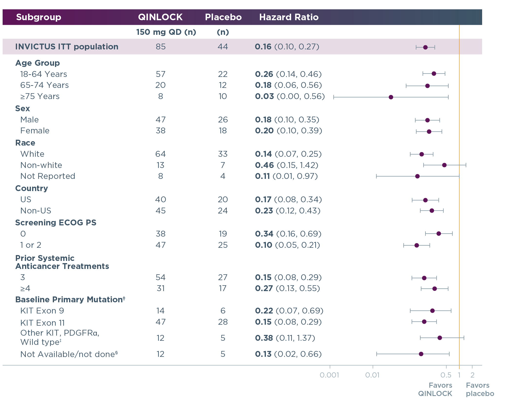
Task: Click the 'Favors QINLOCK' label
Action: click(x=435, y=389)
